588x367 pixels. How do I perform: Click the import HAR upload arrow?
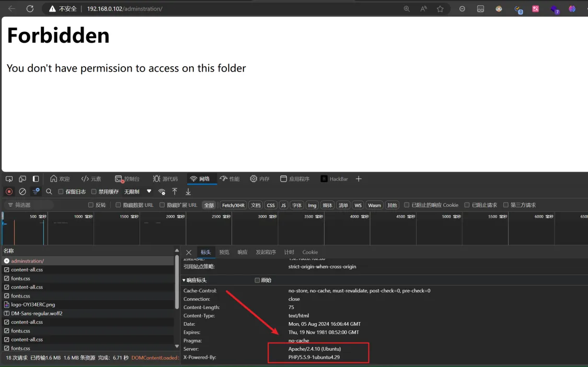[x=175, y=192]
